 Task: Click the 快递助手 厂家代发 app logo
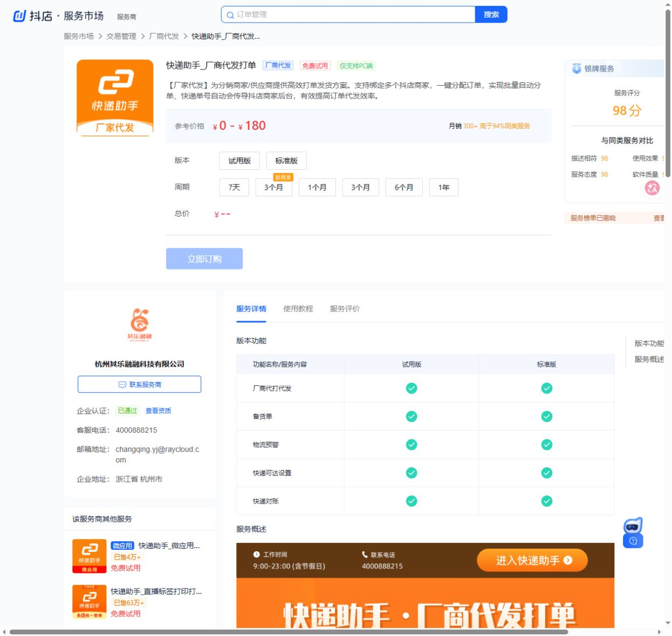(x=115, y=98)
